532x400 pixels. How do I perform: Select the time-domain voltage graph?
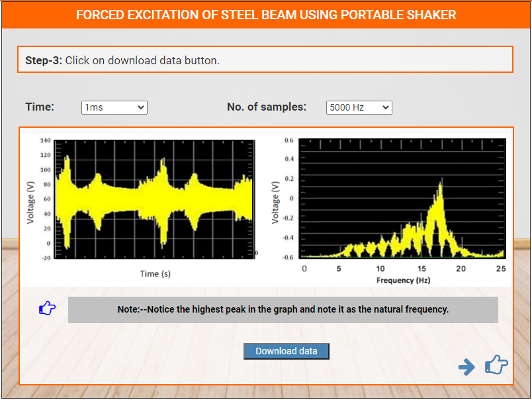154,199
